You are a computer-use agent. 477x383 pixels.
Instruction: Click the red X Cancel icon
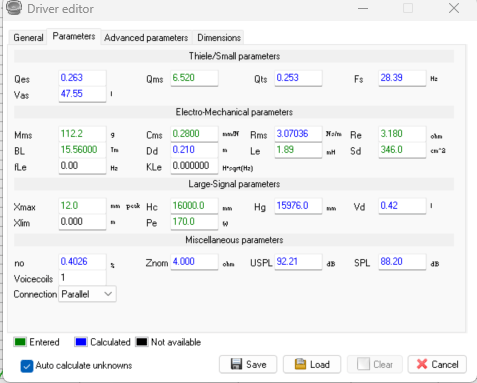click(x=422, y=364)
